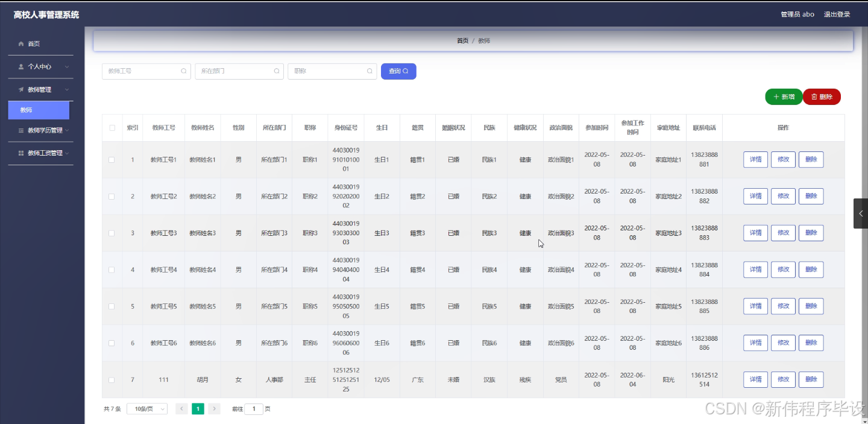Check the box for row 教师工号6
Screen dimensions: 868x424
112,343
